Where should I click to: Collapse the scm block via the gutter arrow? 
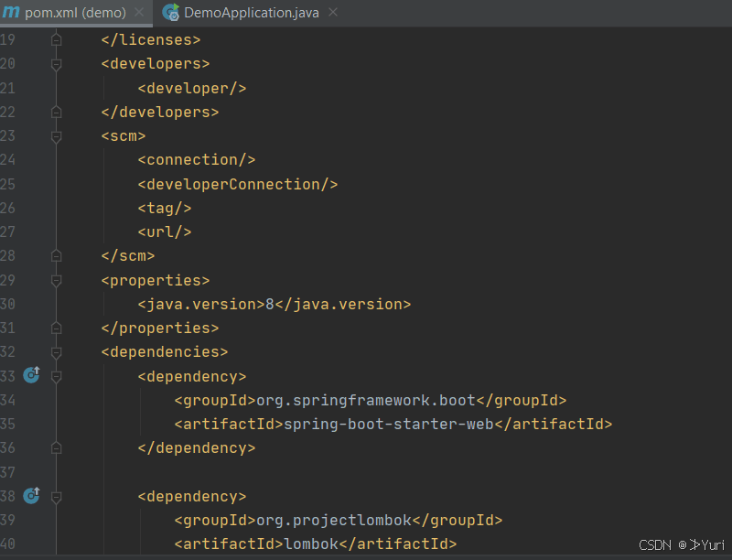[56, 135]
